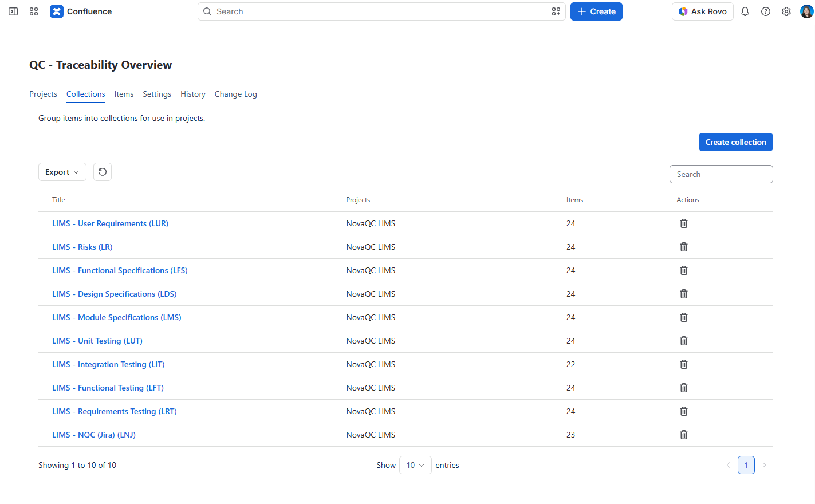
Task: Click the refresh collections icon
Action: coord(103,172)
